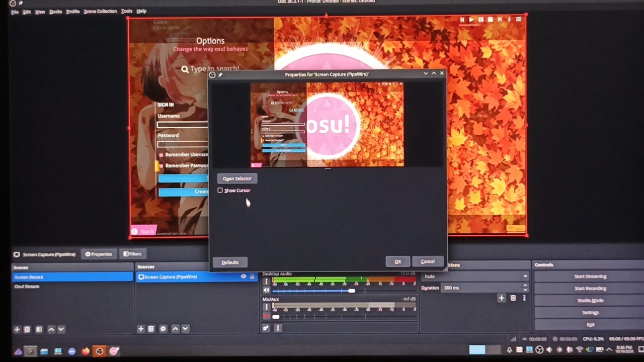Open the Scene Collection menu

click(x=100, y=11)
